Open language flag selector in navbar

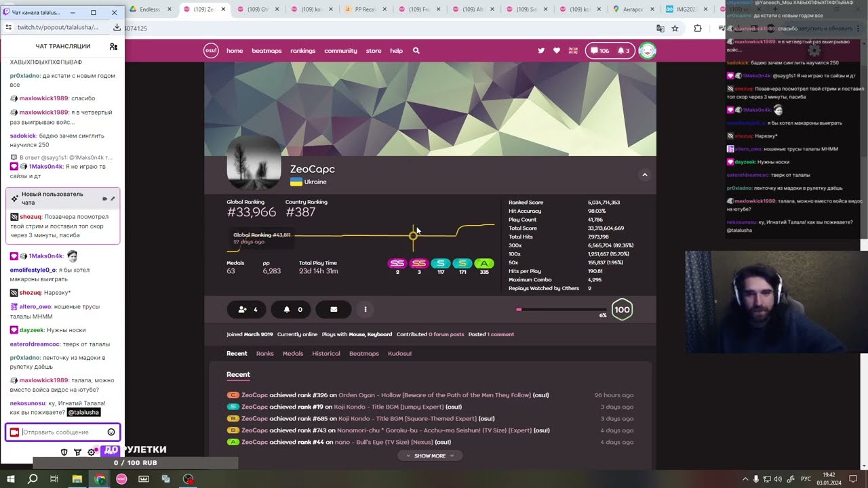[x=573, y=51]
